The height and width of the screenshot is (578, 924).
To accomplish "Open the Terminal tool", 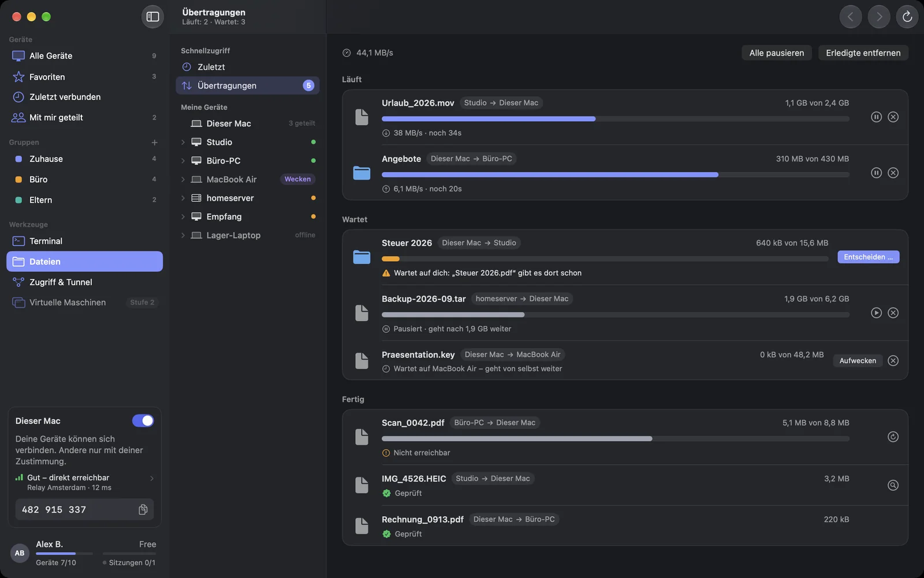I will 84,241.
